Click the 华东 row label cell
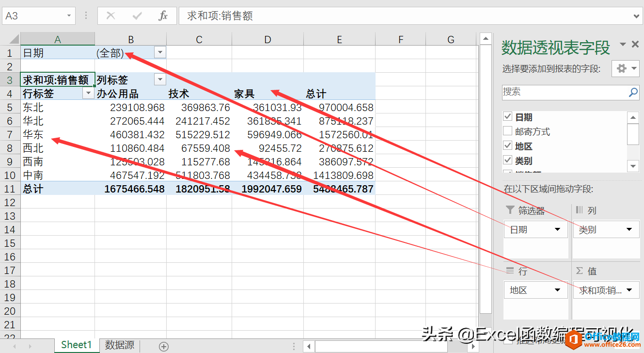The width and height of the screenshot is (644, 353). [58, 134]
